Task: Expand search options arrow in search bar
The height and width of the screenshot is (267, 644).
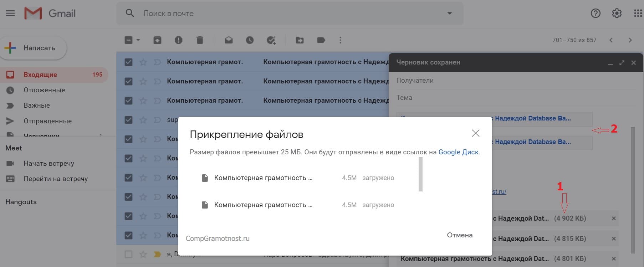Action: [449, 14]
